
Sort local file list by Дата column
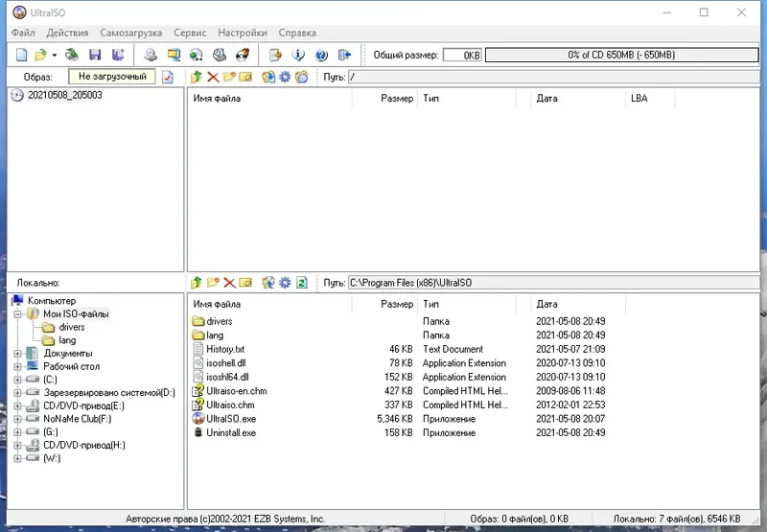[578, 304]
